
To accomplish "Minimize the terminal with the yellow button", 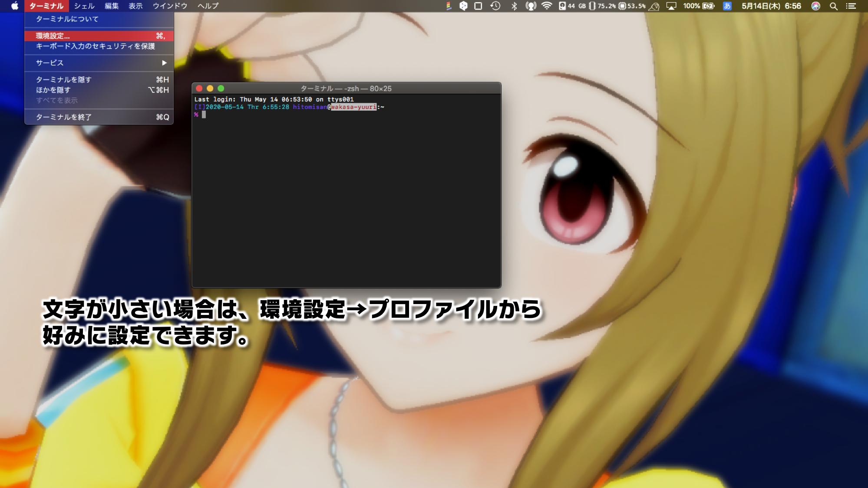I will (210, 88).
